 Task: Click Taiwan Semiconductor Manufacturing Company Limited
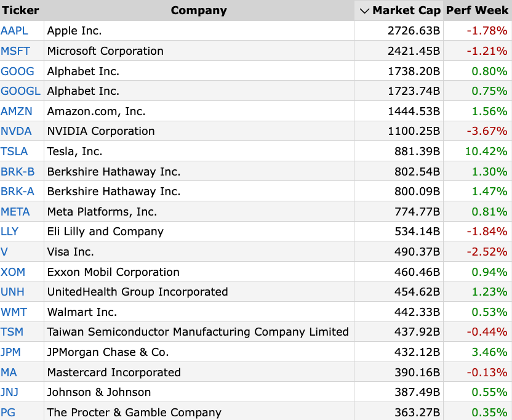point(198,332)
